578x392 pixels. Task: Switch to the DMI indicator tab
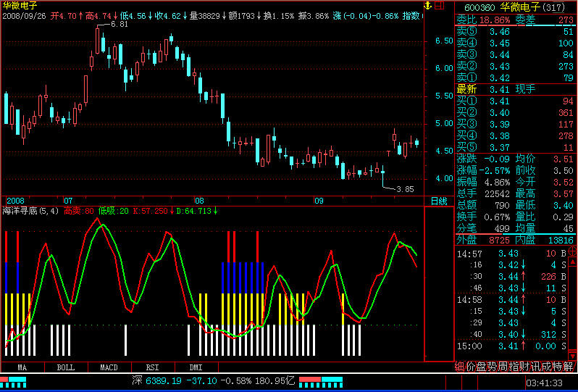196,367
